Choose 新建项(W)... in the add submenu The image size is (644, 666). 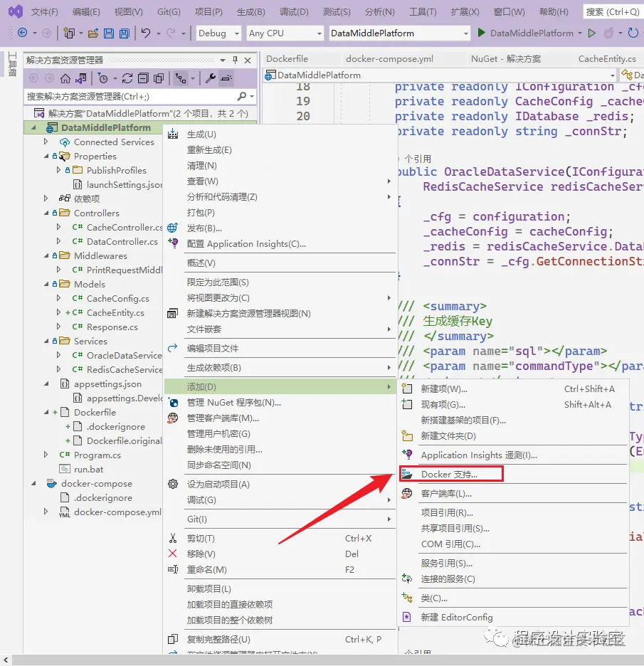[513, 388]
